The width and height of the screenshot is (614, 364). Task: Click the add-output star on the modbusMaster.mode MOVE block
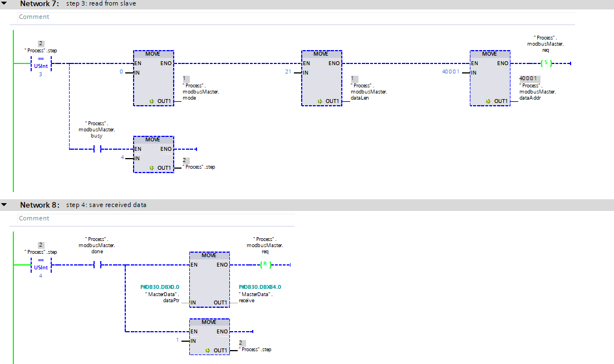pos(151,101)
